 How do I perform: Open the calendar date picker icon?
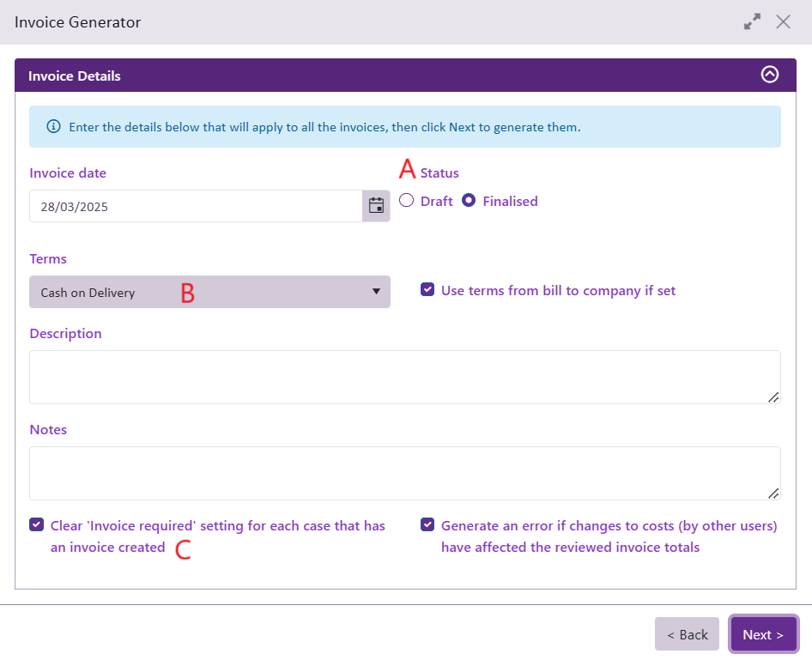pos(376,206)
